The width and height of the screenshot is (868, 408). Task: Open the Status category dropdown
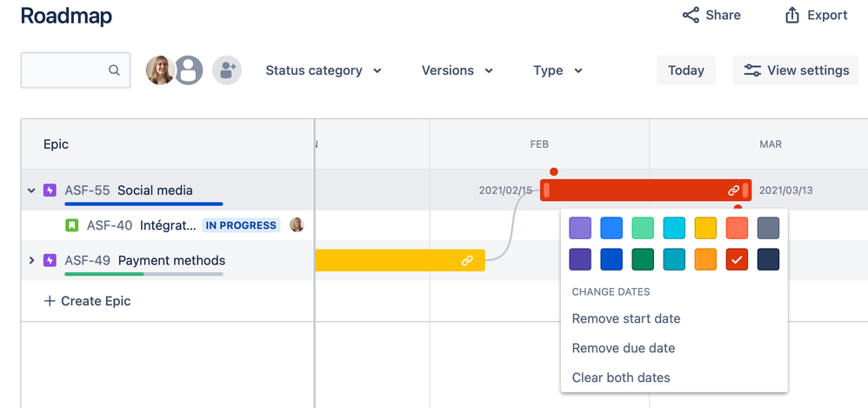tap(324, 70)
